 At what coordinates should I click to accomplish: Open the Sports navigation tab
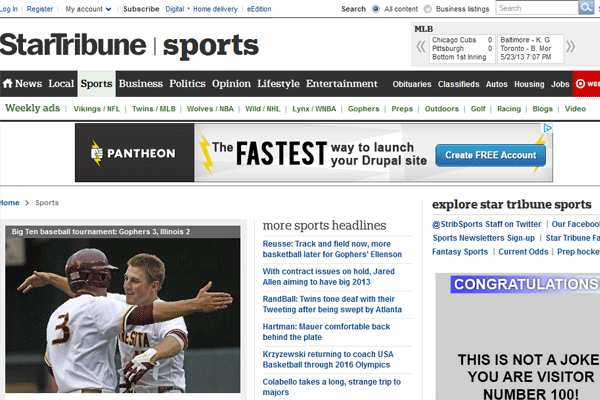[96, 83]
